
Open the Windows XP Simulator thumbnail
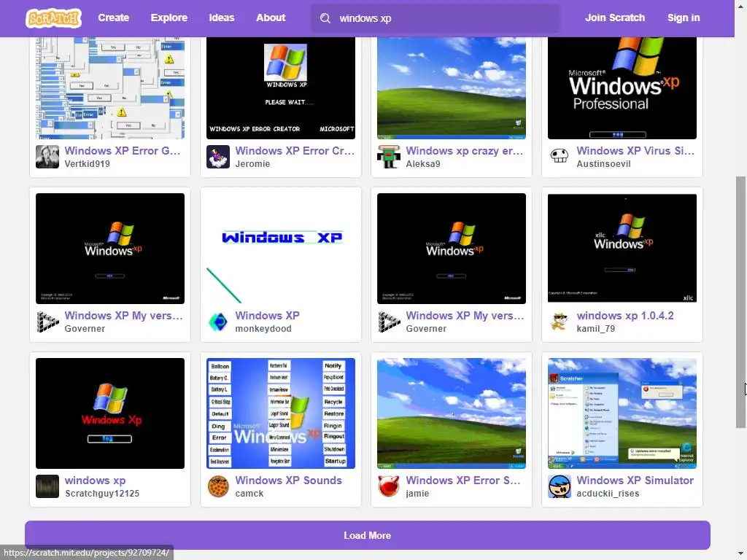[622, 413]
